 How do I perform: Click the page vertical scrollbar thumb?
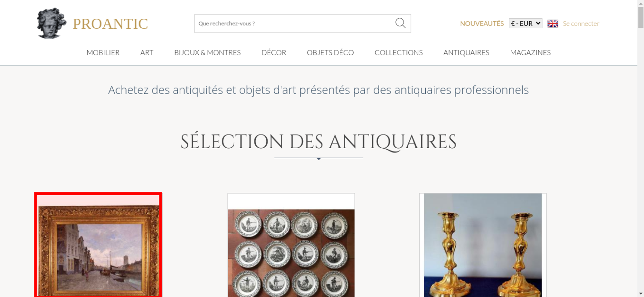click(x=641, y=17)
